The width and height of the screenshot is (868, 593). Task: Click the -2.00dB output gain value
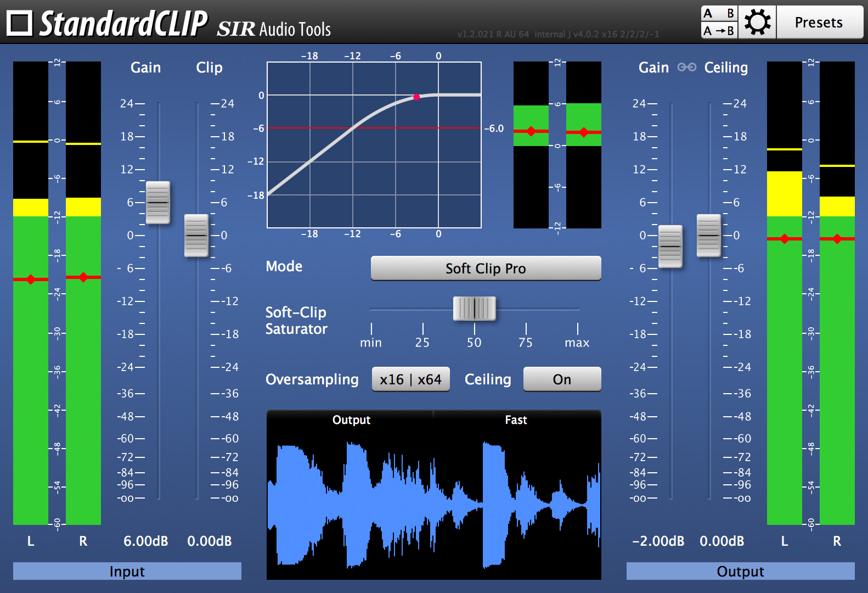click(x=658, y=541)
